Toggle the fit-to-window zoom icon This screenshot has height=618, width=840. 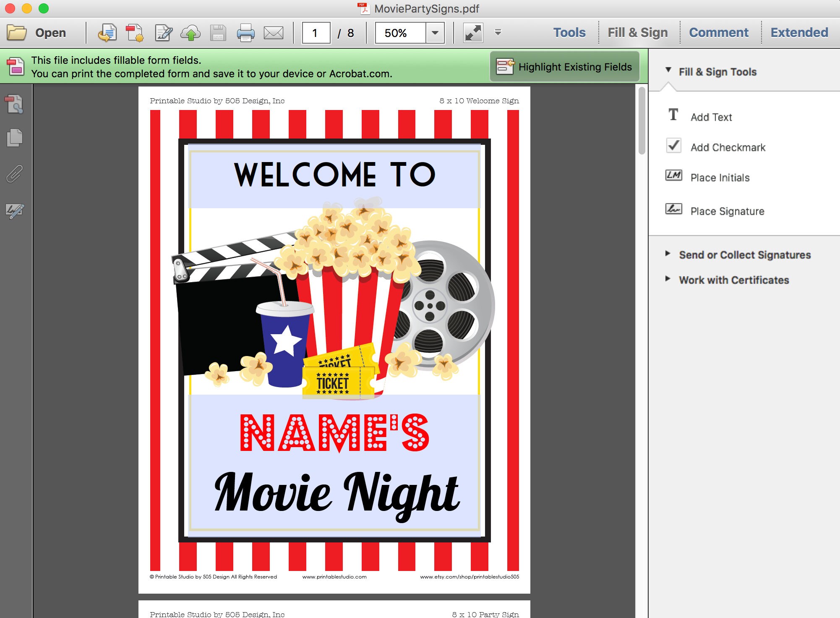click(x=473, y=33)
